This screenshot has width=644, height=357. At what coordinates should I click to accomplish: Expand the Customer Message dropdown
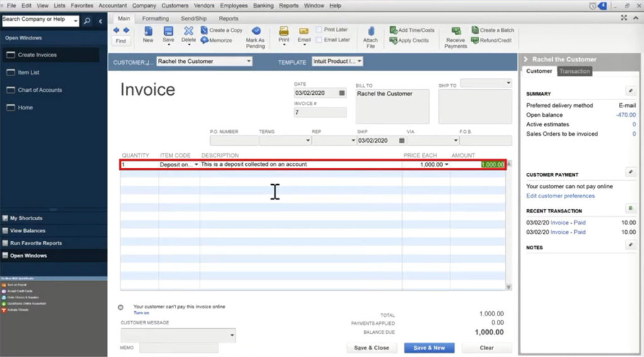point(232,336)
